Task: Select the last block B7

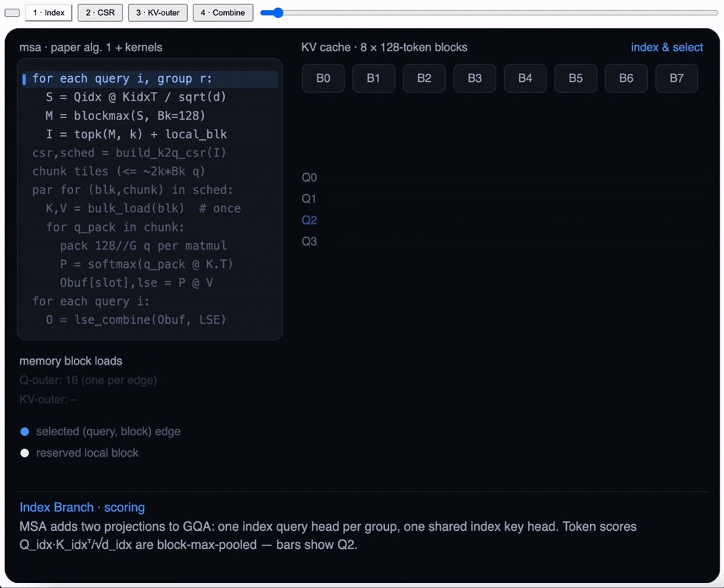Action: tap(677, 78)
